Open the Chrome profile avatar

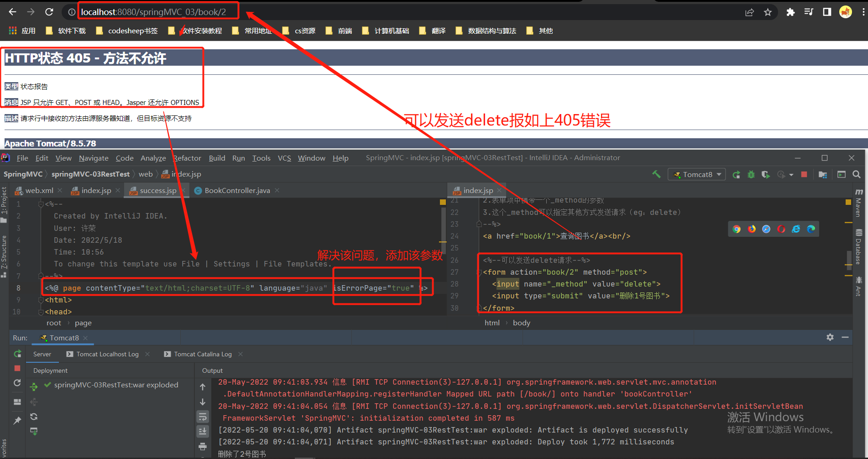pyautogui.click(x=846, y=12)
